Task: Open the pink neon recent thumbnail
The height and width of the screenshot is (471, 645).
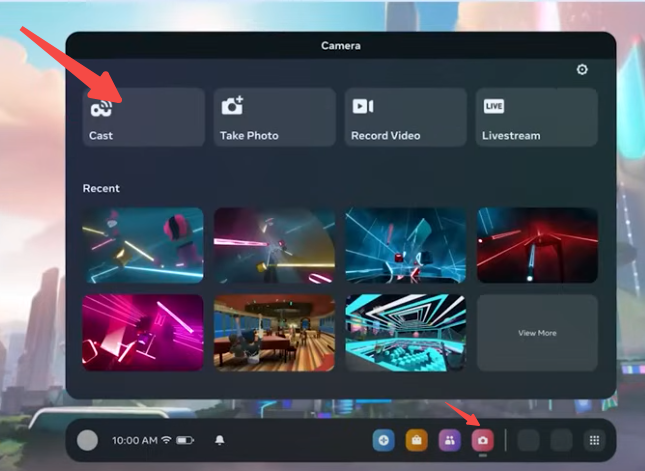Action: coord(143,333)
